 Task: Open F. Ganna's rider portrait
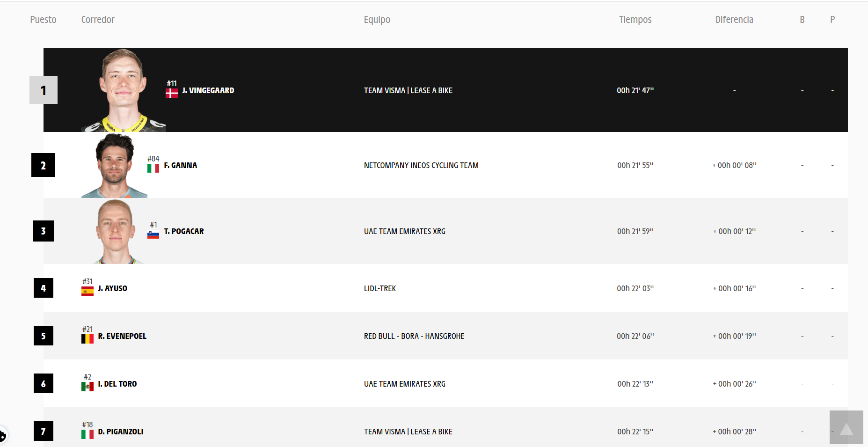pos(114,165)
